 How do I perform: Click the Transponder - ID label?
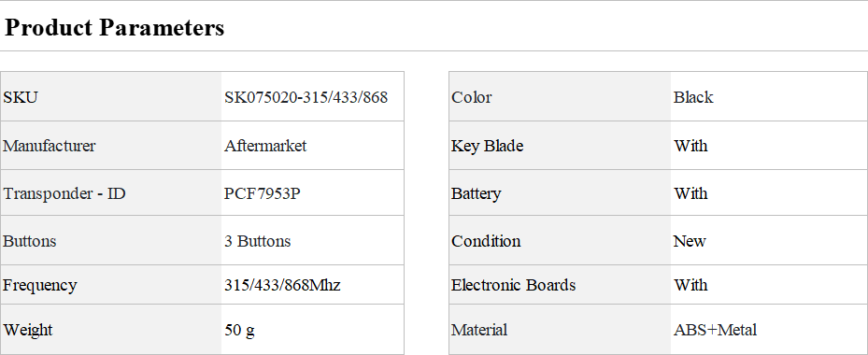point(64,193)
